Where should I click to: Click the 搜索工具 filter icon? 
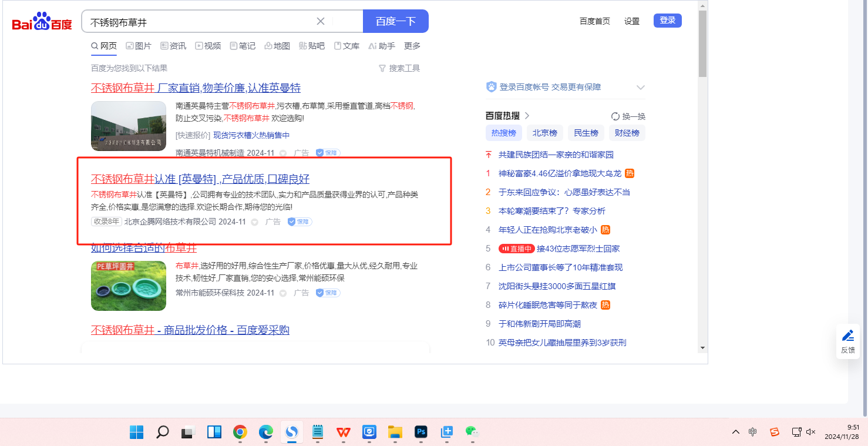pyautogui.click(x=382, y=68)
